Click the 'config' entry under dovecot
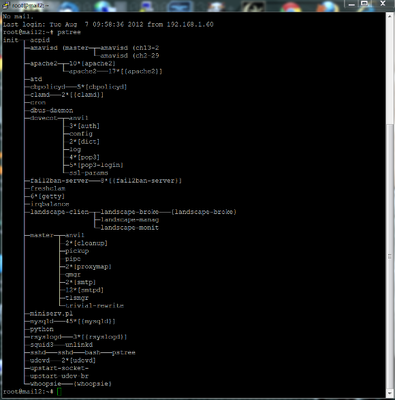Viewport: 395px width, 400px height. (x=81, y=134)
